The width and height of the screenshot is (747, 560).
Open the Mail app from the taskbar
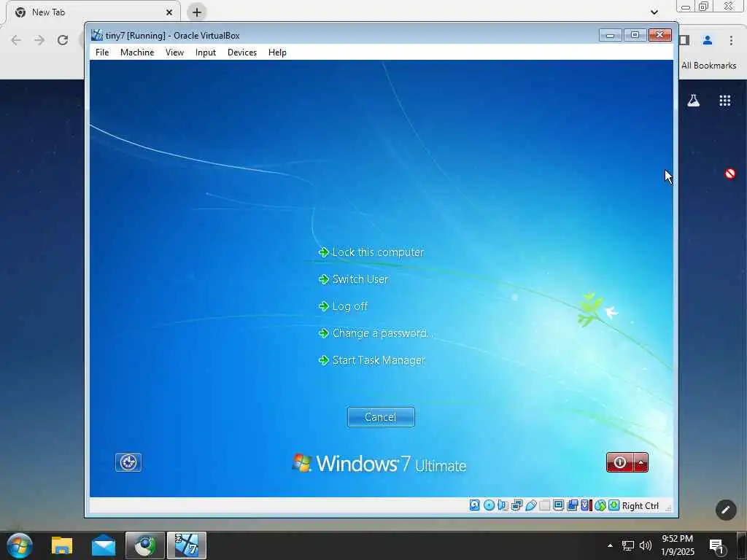pos(104,545)
